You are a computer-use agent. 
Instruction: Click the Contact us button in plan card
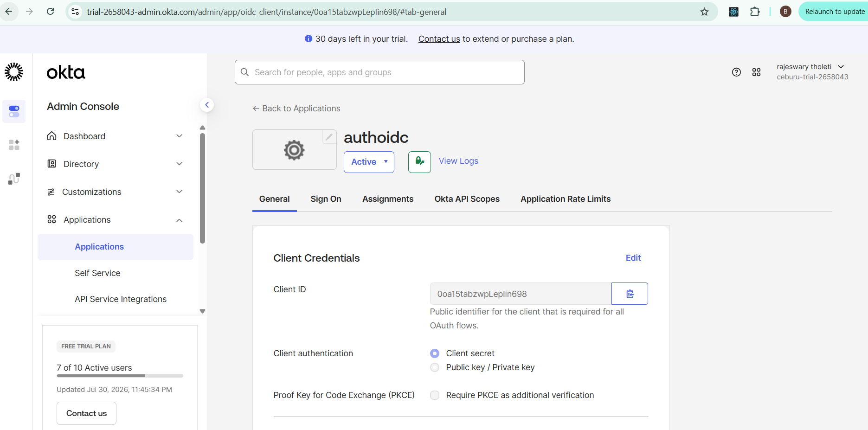(x=86, y=413)
